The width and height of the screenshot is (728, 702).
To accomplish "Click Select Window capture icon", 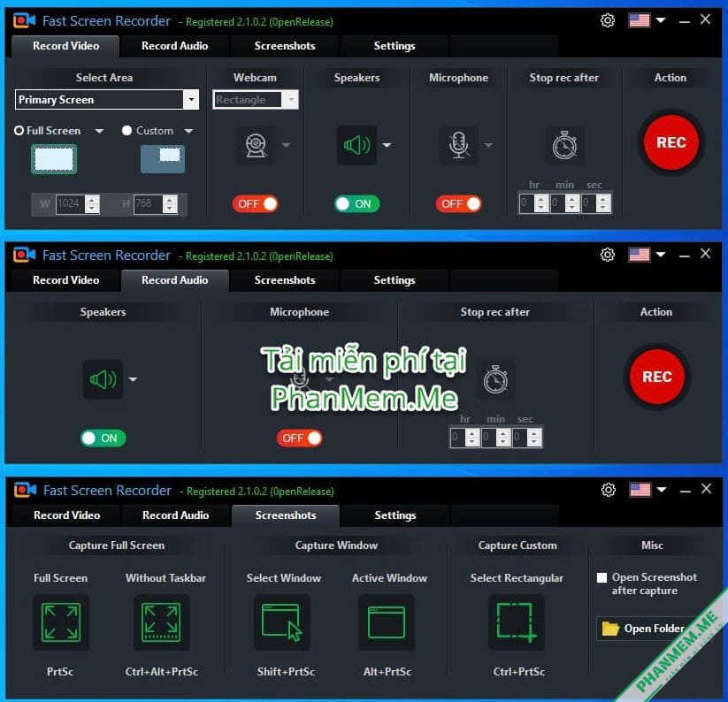I will click(x=282, y=622).
